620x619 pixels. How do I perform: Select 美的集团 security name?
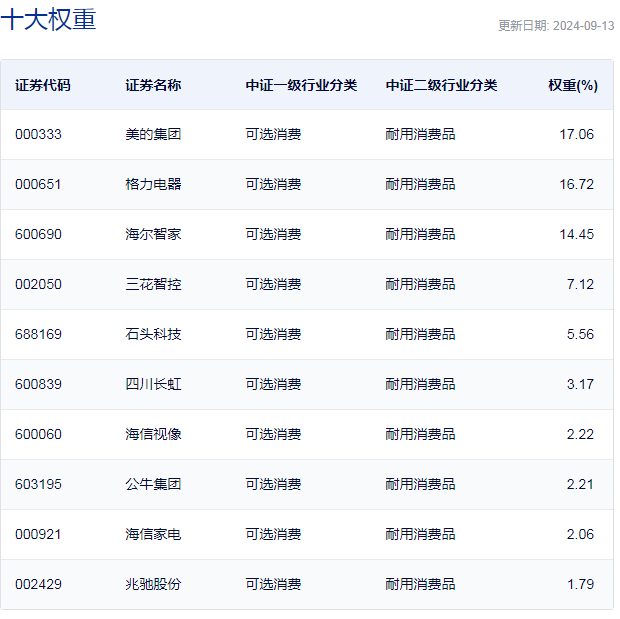153,134
